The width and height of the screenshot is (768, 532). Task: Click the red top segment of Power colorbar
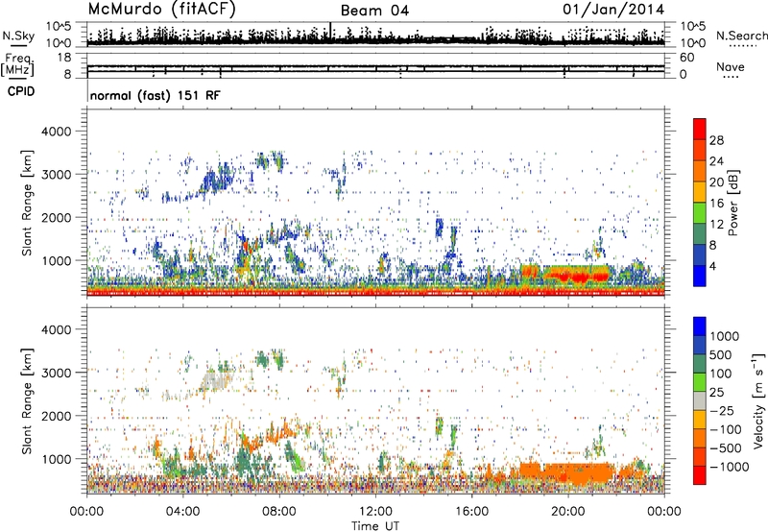(x=700, y=129)
